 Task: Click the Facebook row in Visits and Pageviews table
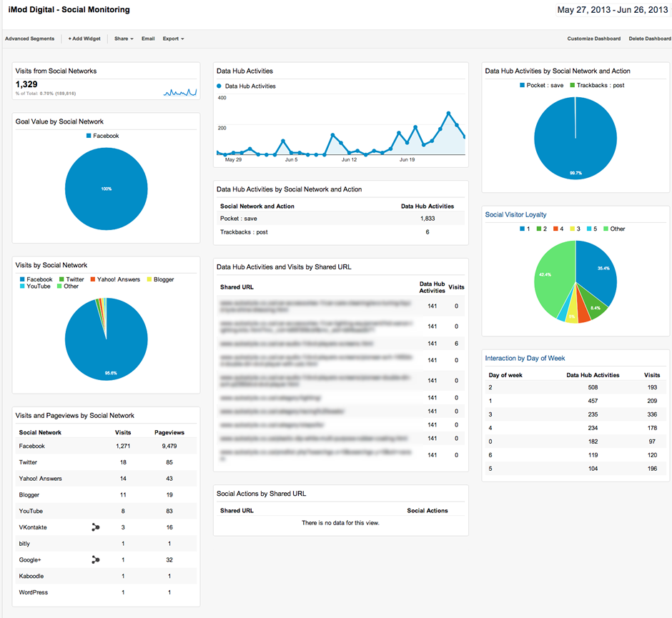click(107, 446)
